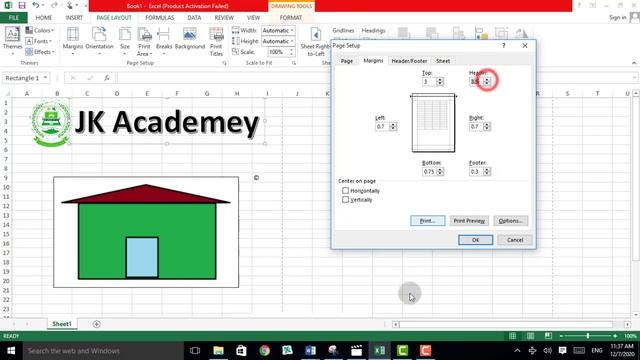640x360 pixels.
Task: Open the Themes gallery
Action: click(12, 41)
